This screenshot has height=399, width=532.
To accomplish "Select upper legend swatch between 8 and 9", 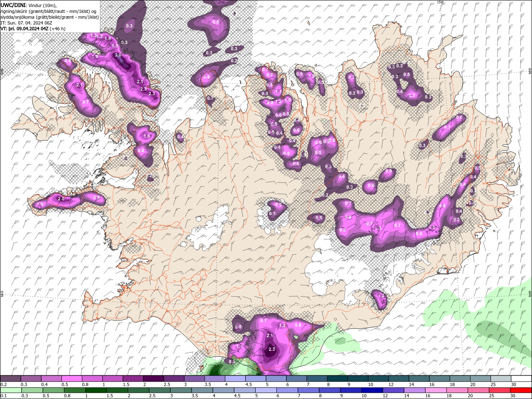I will [337, 379].
